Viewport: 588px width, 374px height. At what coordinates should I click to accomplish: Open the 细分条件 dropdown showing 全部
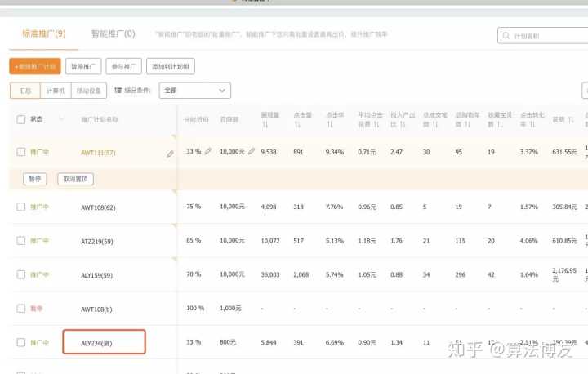click(x=194, y=91)
